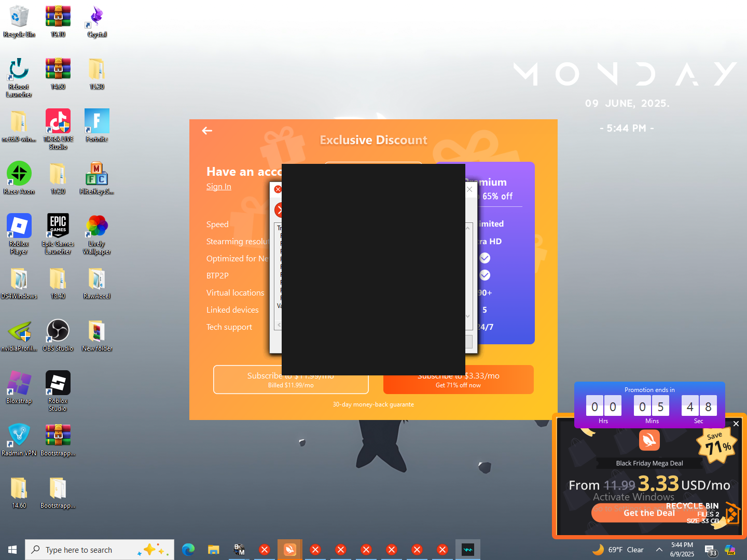Select the 15.30 folder

pyautogui.click(x=97, y=74)
